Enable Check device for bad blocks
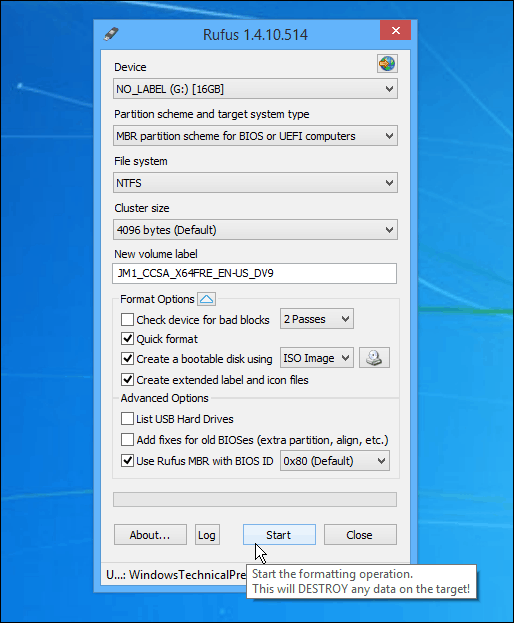The width and height of the screenshot is (514, 623). pos(127,319)
